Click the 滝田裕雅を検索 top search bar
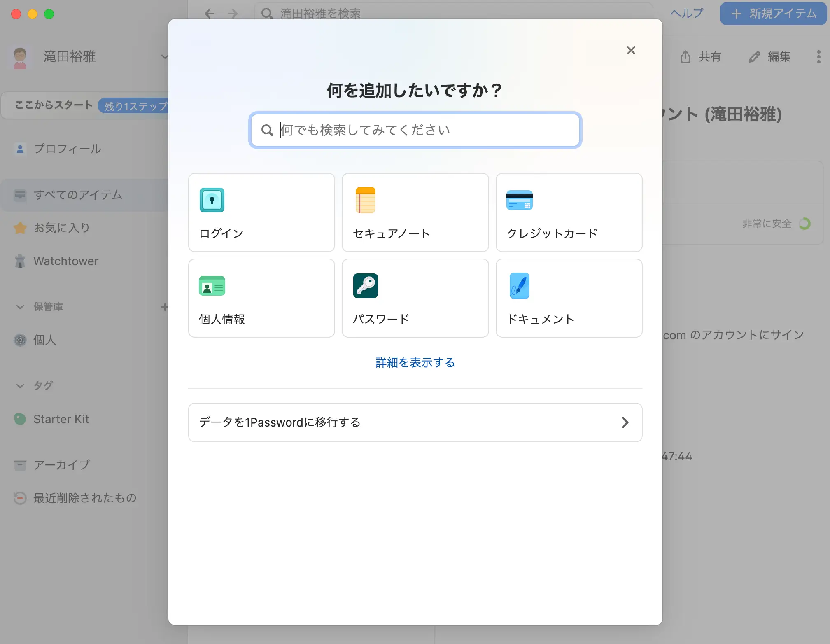The image size is (830, 644). click(453, 14)
